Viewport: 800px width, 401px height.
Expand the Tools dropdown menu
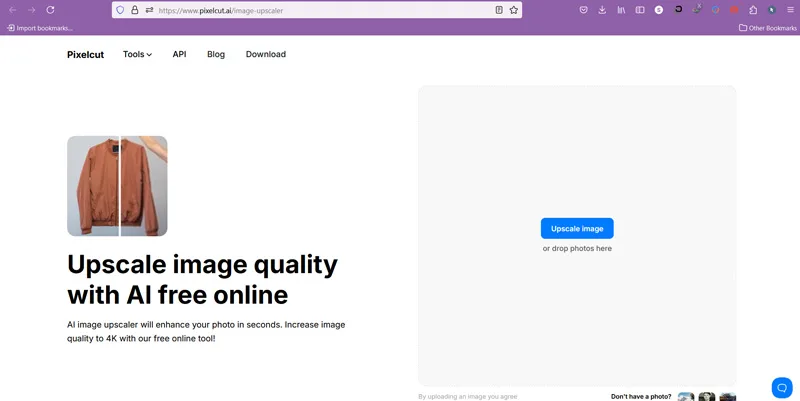[x=137, y=54]
